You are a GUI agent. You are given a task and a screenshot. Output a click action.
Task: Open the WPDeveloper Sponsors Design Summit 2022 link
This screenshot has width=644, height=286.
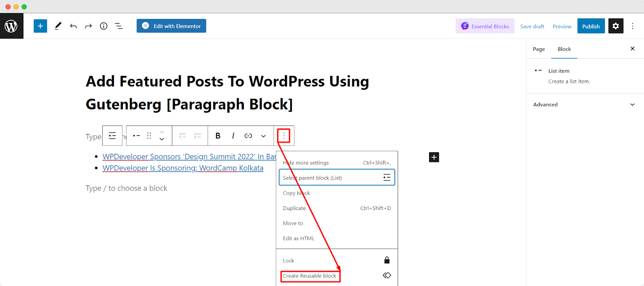tap(189, 156)
